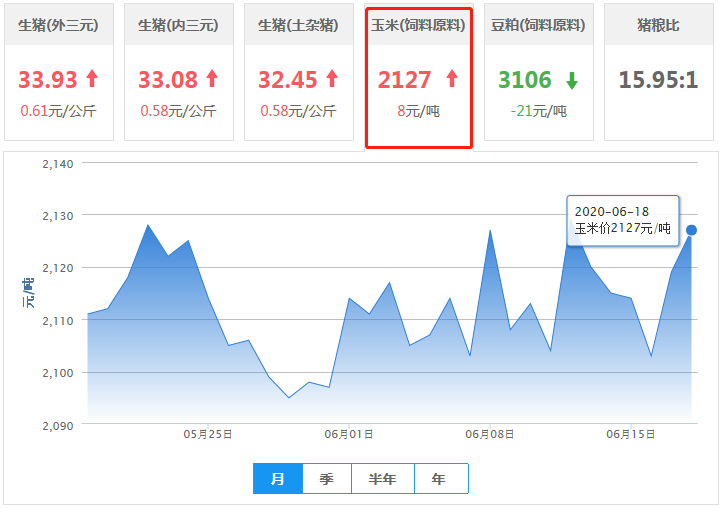Click the 2020-06-18 corn price tooltip
Viewport: 723px width, 509px height.
(623, 220)
